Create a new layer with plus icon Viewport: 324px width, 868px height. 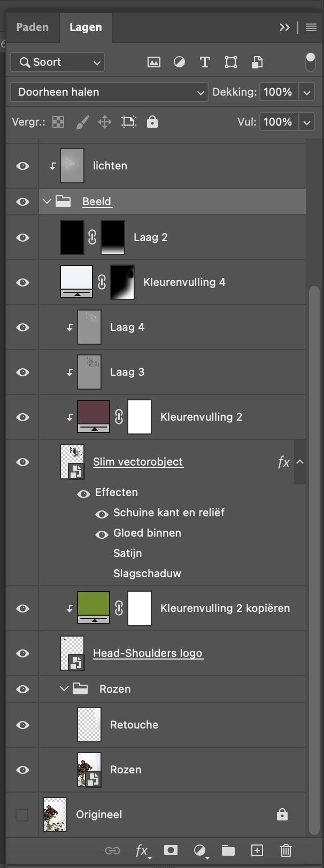point(257,850)
